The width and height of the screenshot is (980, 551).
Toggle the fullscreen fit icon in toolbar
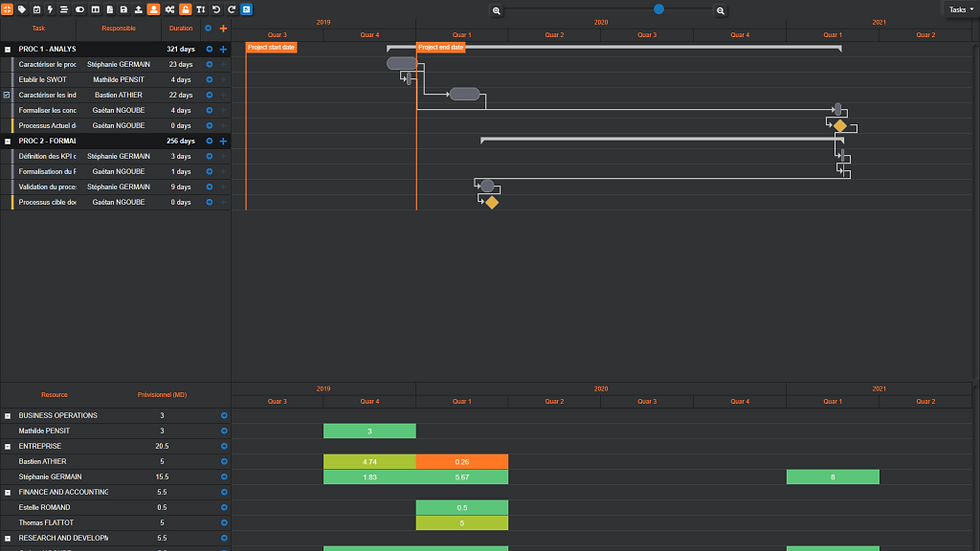(8, 9)
